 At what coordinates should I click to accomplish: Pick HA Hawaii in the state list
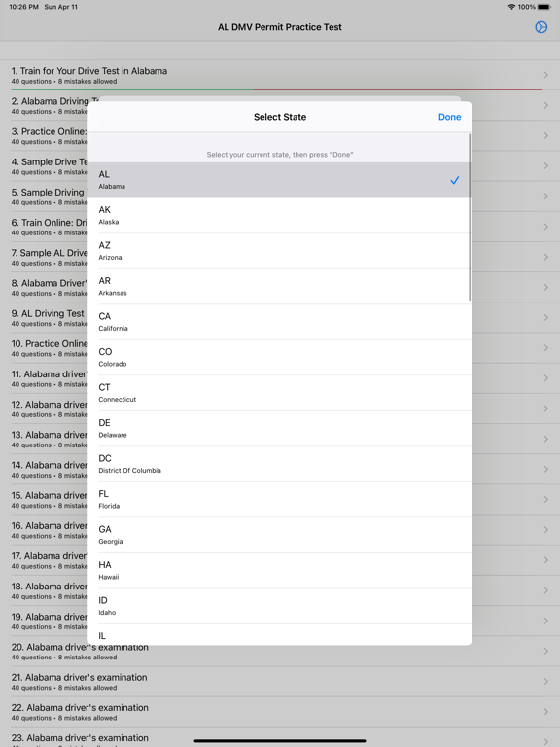click(x=280, y=570)
